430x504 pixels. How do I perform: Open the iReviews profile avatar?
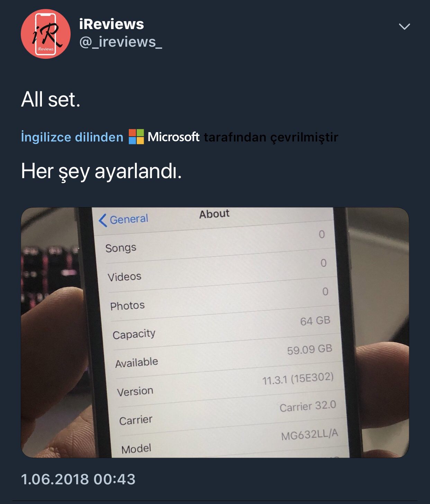click(46, 34)
